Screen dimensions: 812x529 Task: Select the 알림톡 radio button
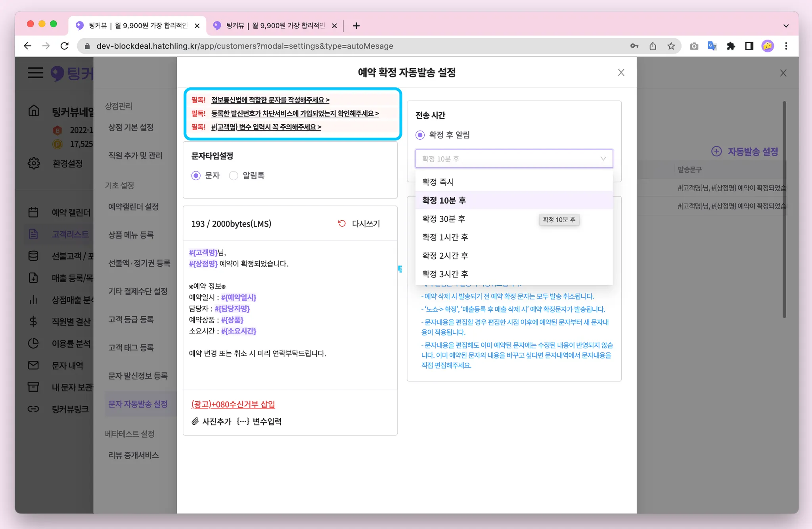[x=234, y=175]
